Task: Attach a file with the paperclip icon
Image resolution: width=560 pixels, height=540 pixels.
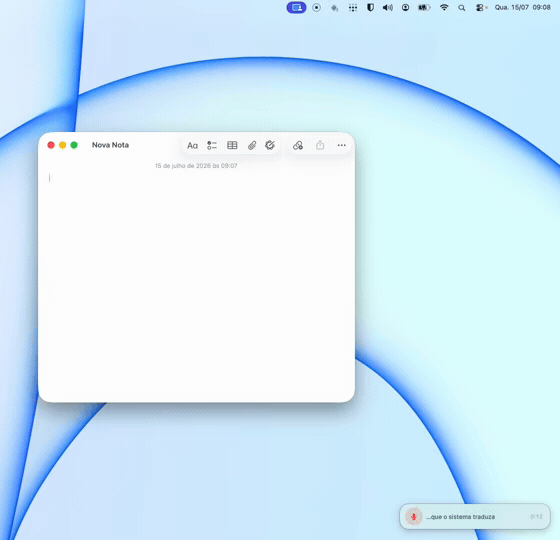Action: [x=252, y=145]
